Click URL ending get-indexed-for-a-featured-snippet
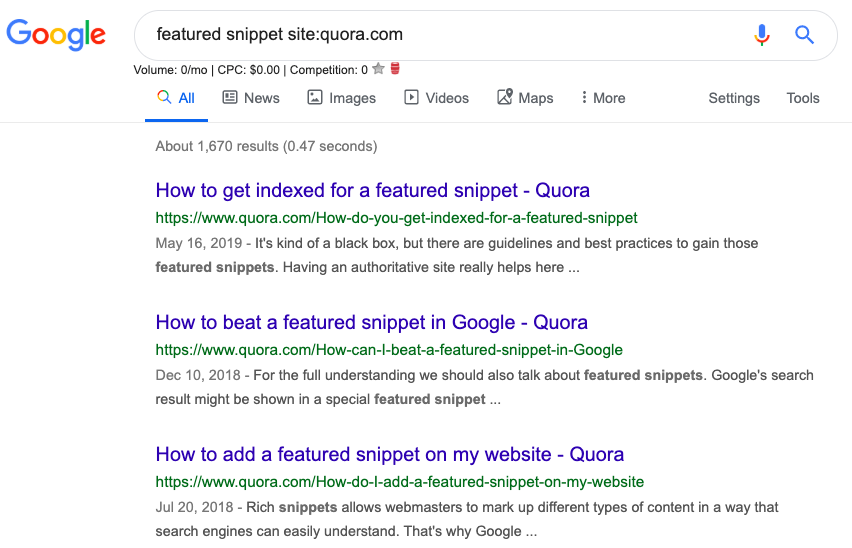Screen dimensions: 852x548 (x=397, y=218)
